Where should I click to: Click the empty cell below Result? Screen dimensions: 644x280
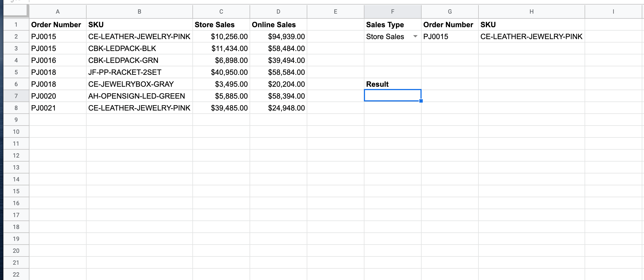392,96
